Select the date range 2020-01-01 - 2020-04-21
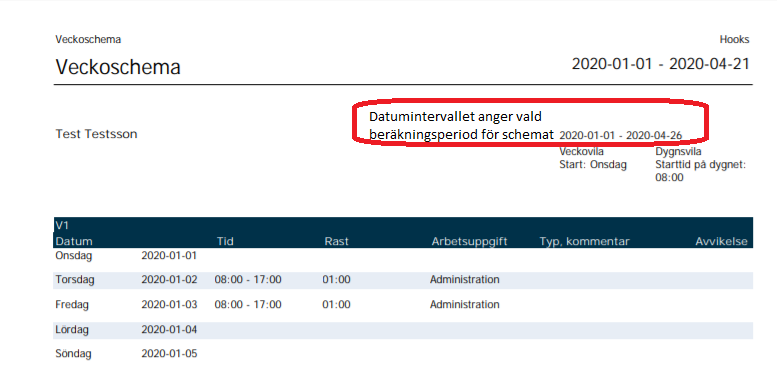 [x=661, y=64]
